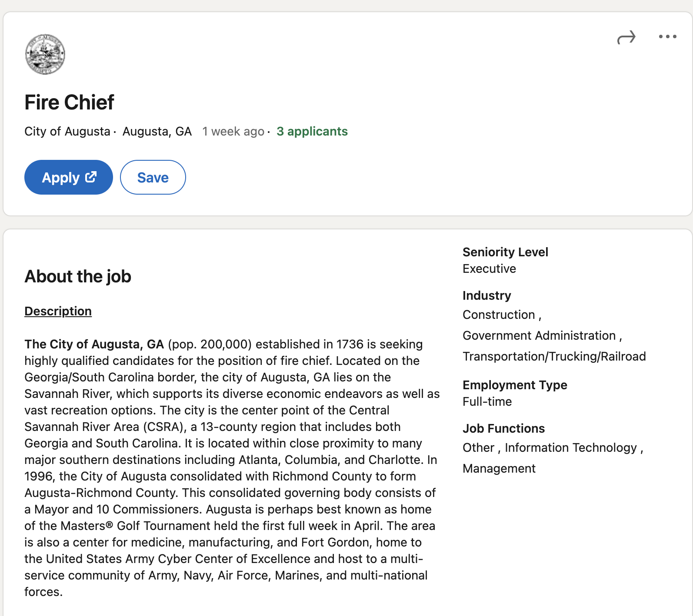Click the About the job heading
The width and height of the screenshot is (693, 616).
tap(78, 276)
